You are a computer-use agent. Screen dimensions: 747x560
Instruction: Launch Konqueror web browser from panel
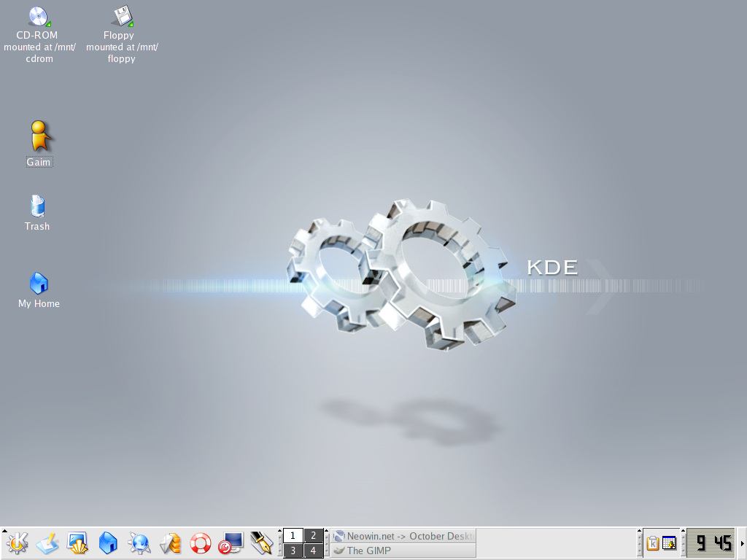click(x=139, y=543)
